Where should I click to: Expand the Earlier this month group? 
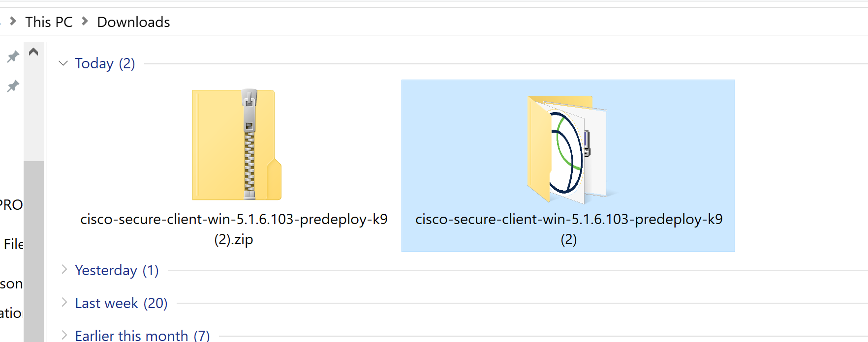click(x=64, y=335)
